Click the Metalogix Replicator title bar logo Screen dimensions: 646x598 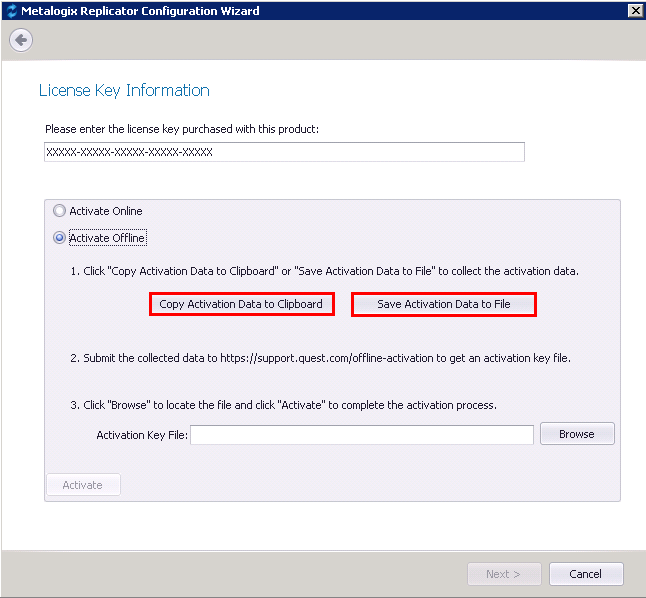(x=12, y=11)
